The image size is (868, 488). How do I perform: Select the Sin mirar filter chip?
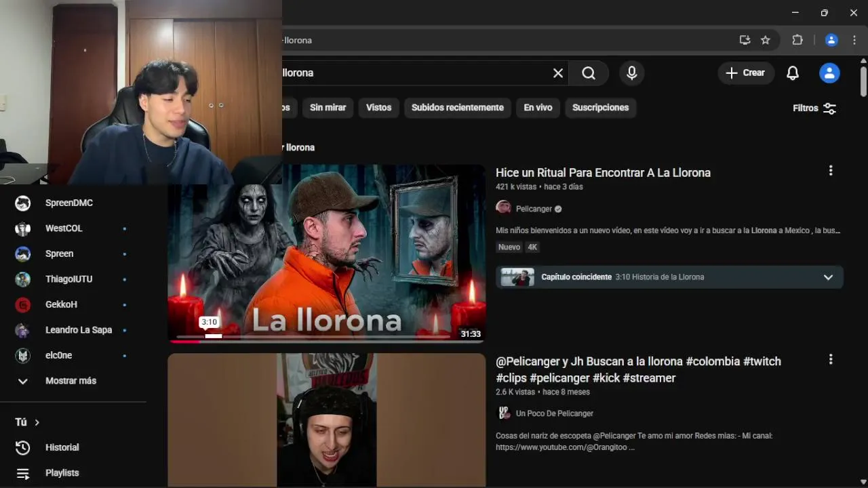328,108
